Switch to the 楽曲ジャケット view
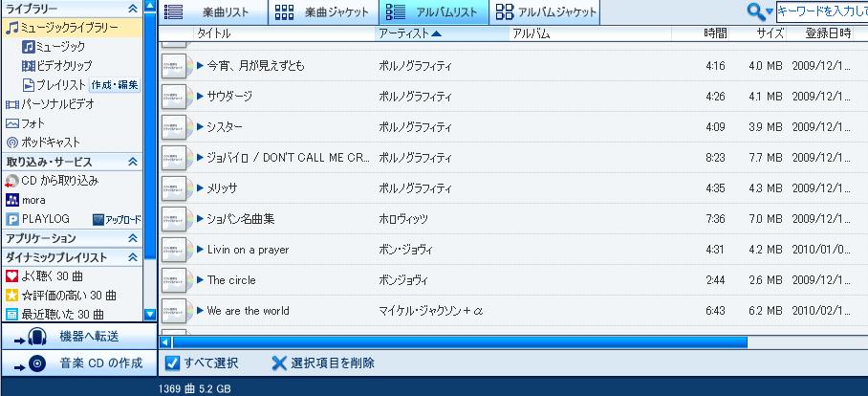 (x=323, y=12)
